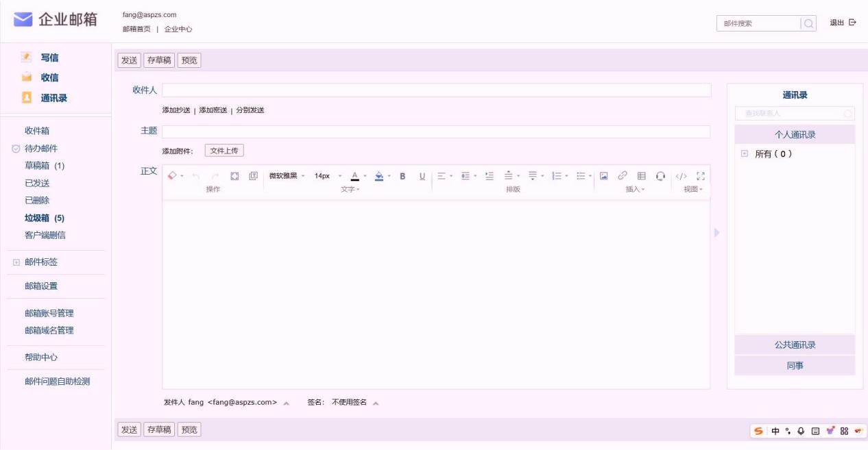Switch to 公共通讯录 tab
868x450 pixels.
[x=795, y=345]
